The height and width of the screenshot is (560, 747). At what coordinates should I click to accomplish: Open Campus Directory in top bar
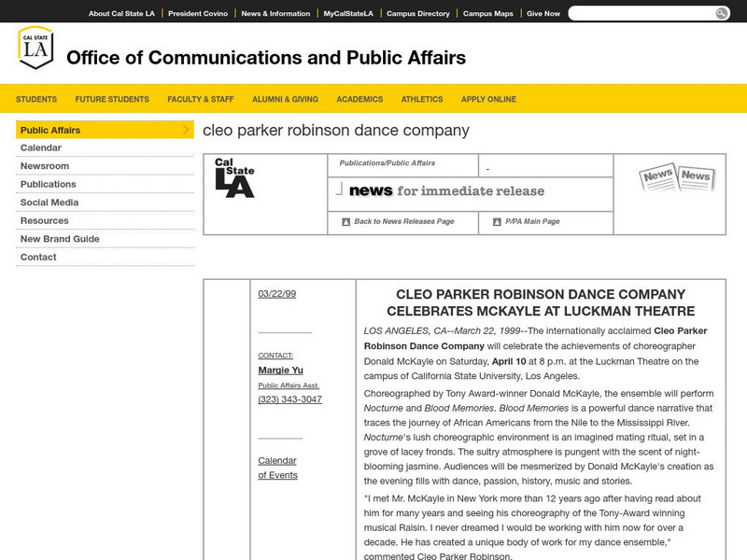tap(418, 14)
